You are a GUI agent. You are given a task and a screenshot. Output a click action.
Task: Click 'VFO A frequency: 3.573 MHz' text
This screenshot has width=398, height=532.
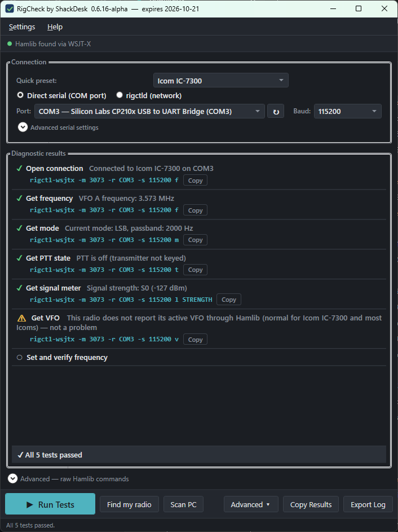[x=126, y=198]
